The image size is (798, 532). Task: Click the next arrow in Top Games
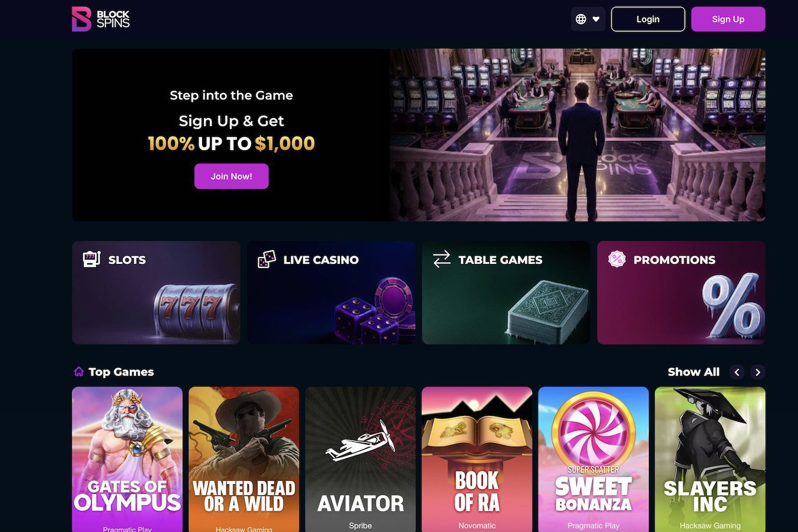click(x=758, y=372)
